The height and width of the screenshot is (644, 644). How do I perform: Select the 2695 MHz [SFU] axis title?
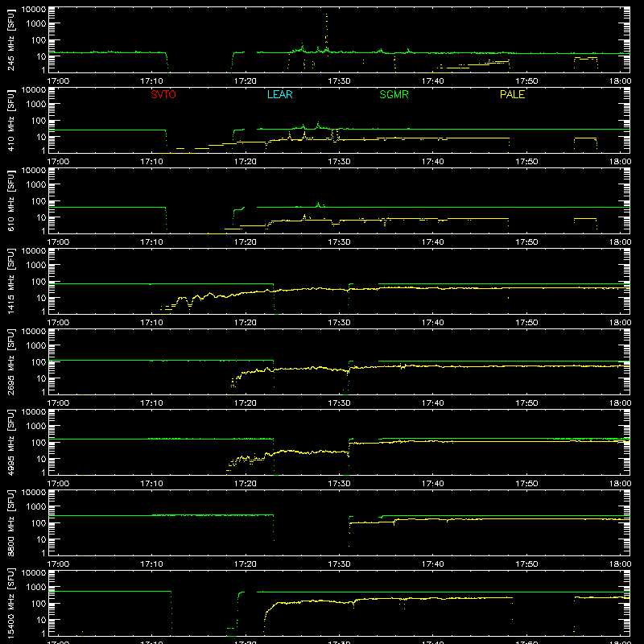(11, 361)
